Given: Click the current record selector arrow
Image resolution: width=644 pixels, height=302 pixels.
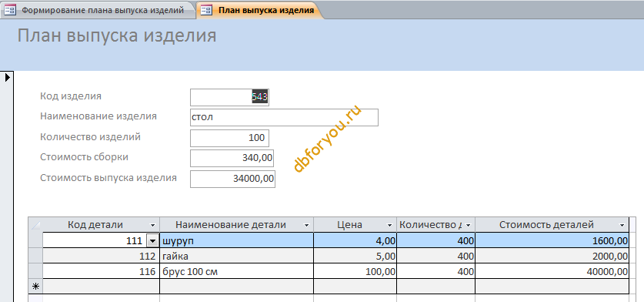Looking at the screenshot, I should (x=7, y=77).
